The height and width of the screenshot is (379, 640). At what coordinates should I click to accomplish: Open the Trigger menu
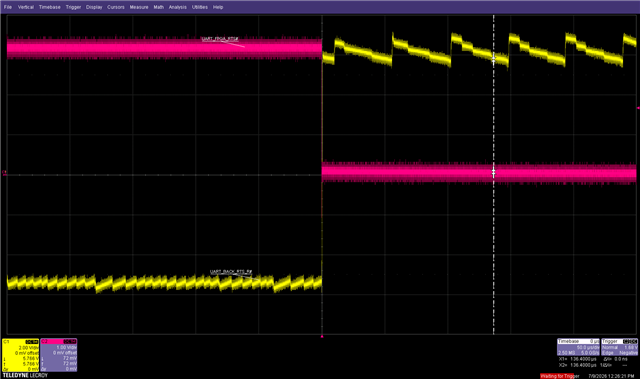coord(73,7)
